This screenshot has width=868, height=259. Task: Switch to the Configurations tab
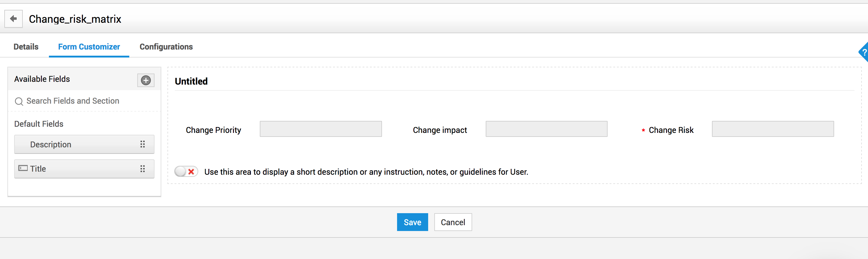[166, 47]
